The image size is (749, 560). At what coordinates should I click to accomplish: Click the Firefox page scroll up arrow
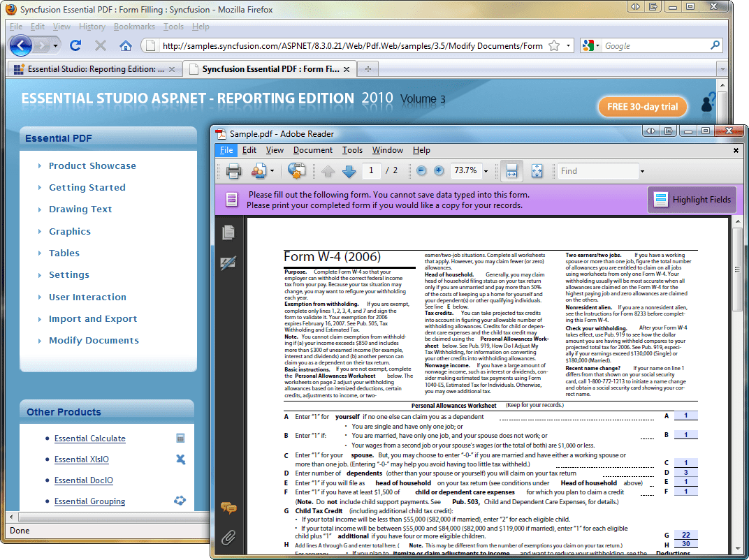click(x=722, y=85)
